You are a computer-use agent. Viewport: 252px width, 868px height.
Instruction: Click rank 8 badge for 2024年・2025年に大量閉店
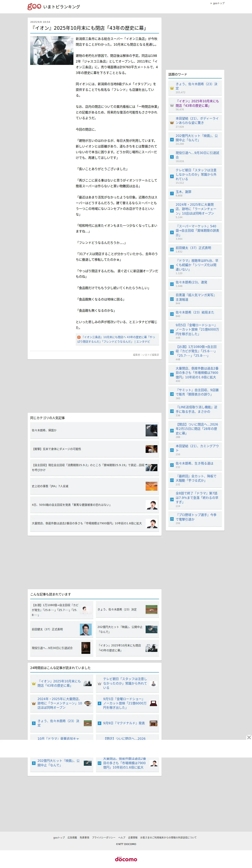click(172, 211)
